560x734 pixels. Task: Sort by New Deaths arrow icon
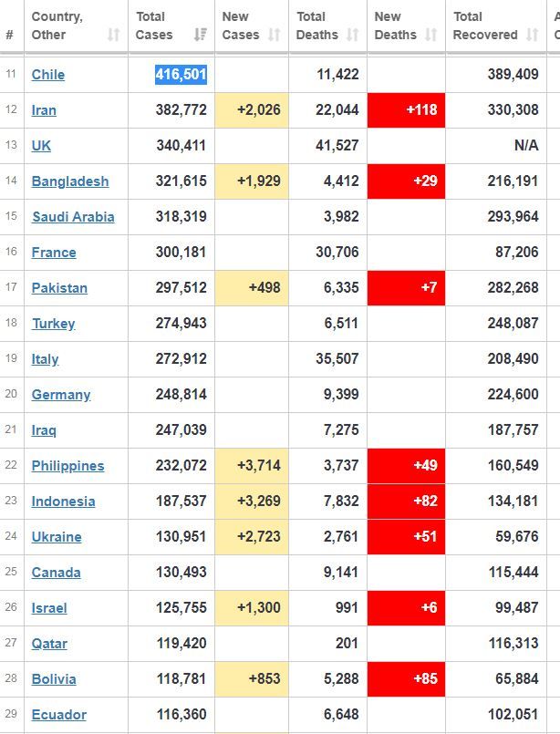pos(430,35)
